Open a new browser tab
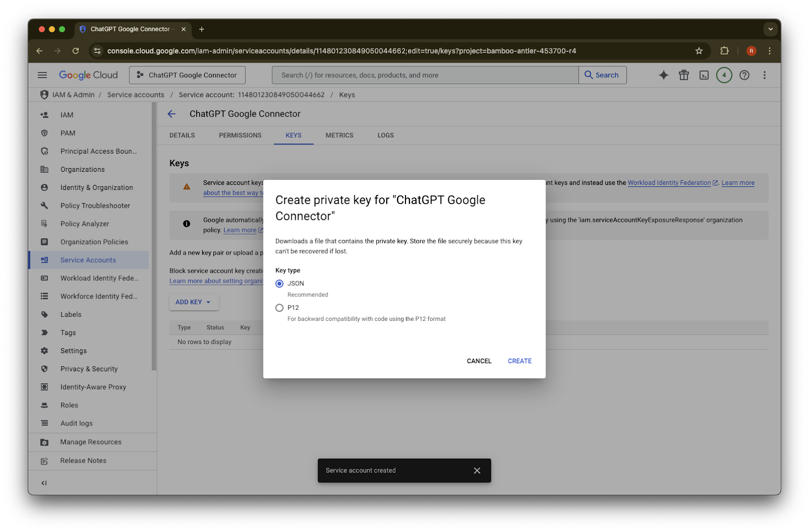This screenshot has height=532, width=809. coord(202,29)
